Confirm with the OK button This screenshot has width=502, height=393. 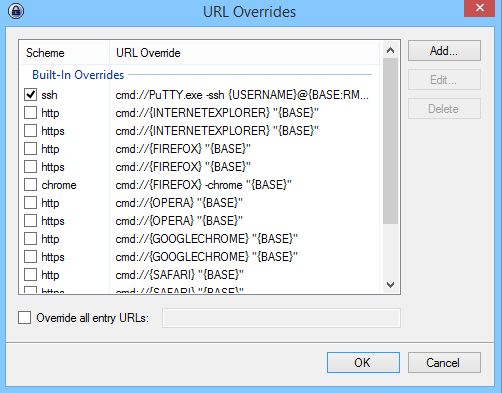pos(363,362)
